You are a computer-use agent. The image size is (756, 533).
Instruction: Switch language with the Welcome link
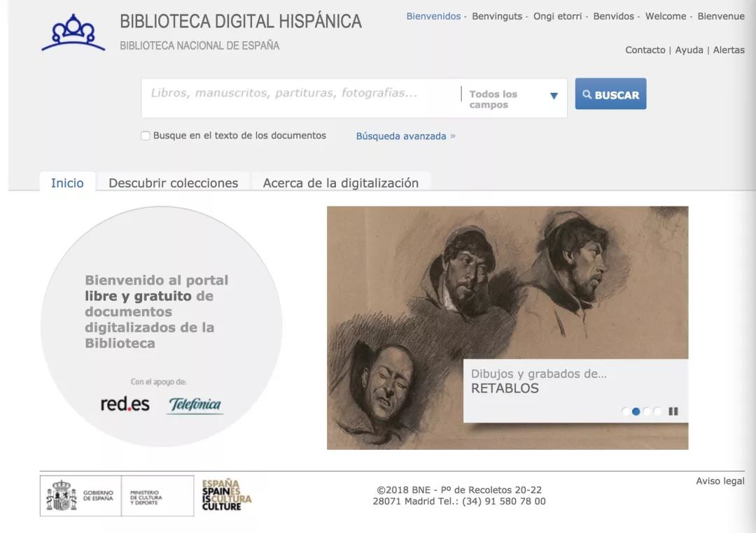(666, 16)
